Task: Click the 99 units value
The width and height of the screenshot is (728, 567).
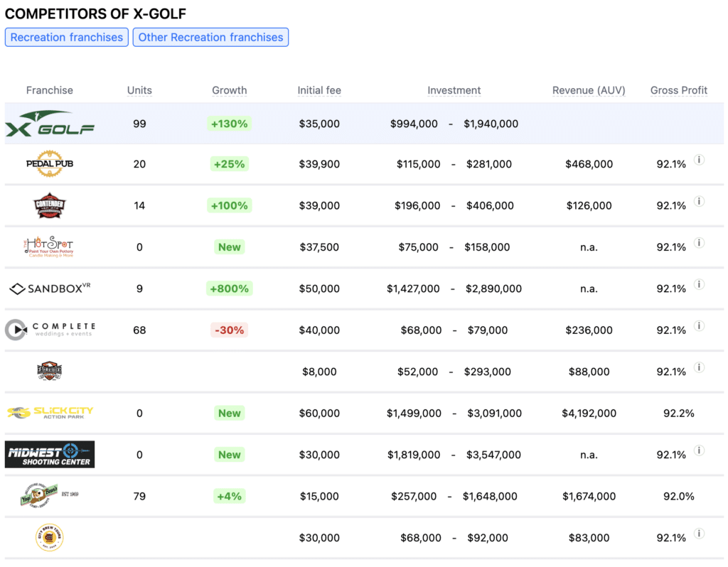Action: coord(139,124)
